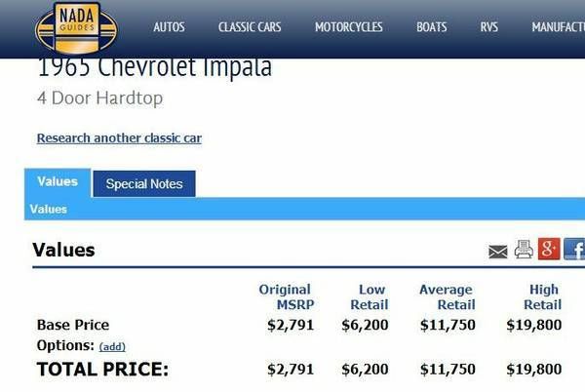
Task: Click the Average Retail base price $11,750
Action: coord(448,325)
